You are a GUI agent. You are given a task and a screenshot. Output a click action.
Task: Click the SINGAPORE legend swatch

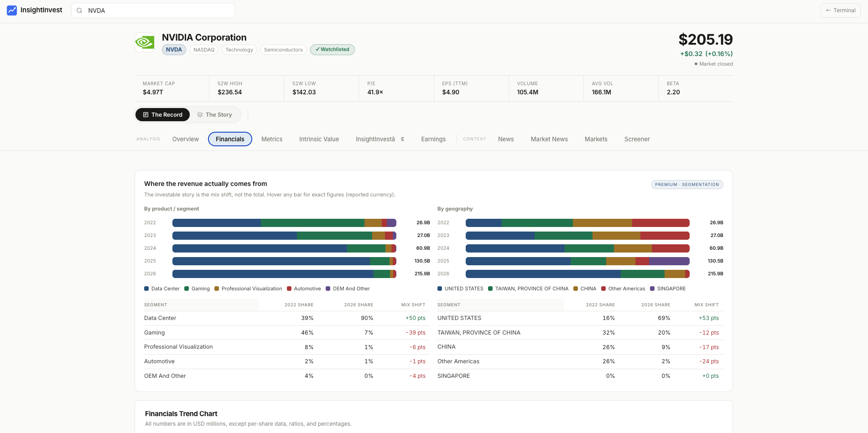click(652, 289)
